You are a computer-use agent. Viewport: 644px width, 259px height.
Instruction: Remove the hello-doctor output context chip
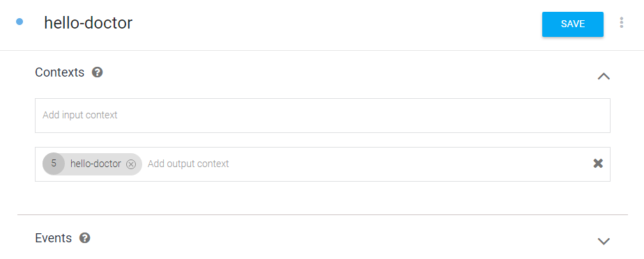pos(130,164)
